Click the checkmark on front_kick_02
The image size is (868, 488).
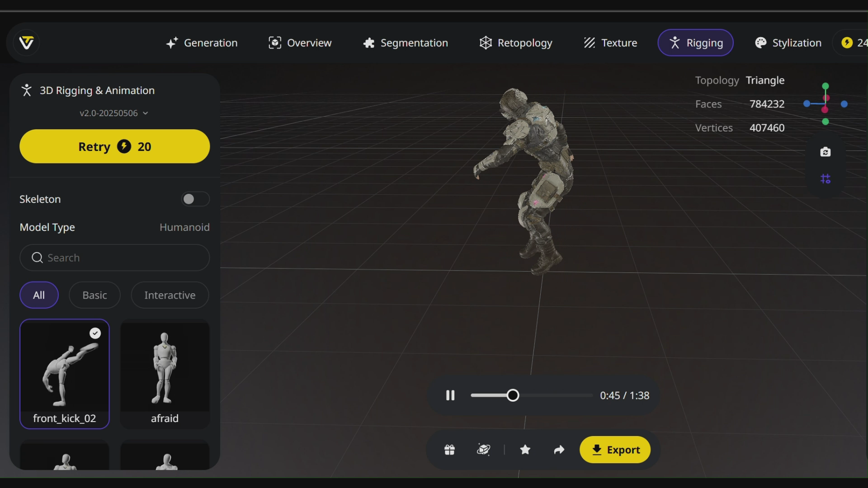95,333
